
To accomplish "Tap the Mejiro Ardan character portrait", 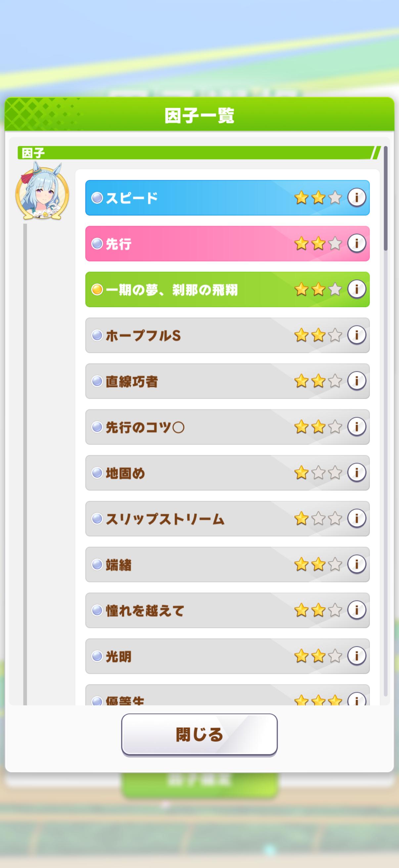I will pos(42,193).
